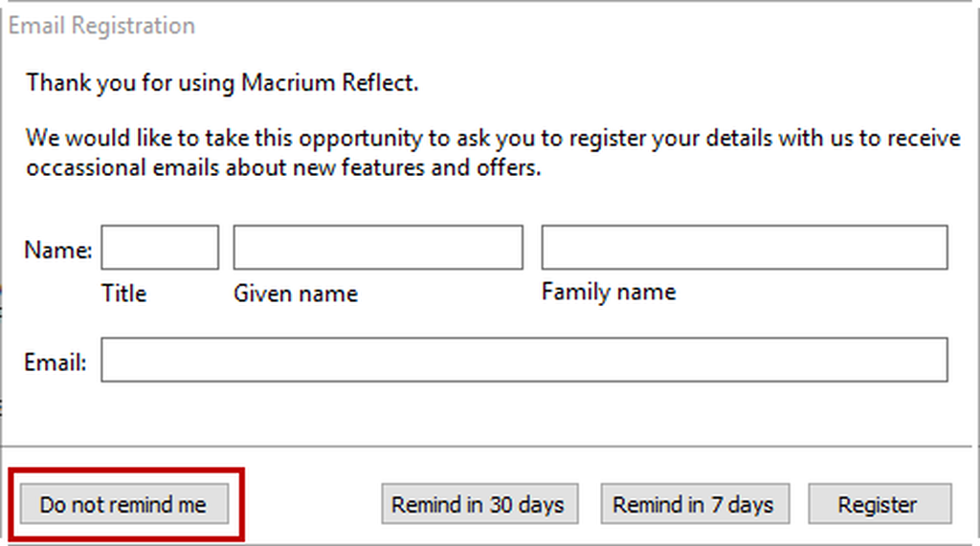
Task: Click the Do not remind me button
Action: point(124,504)
